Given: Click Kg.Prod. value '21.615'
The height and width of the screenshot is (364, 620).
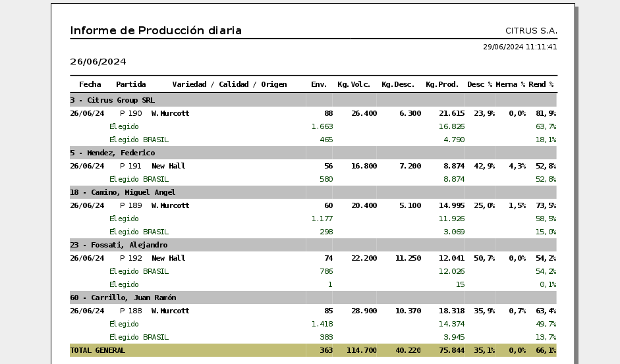Looking at the screenshot, I should click(x=452, y=113).
